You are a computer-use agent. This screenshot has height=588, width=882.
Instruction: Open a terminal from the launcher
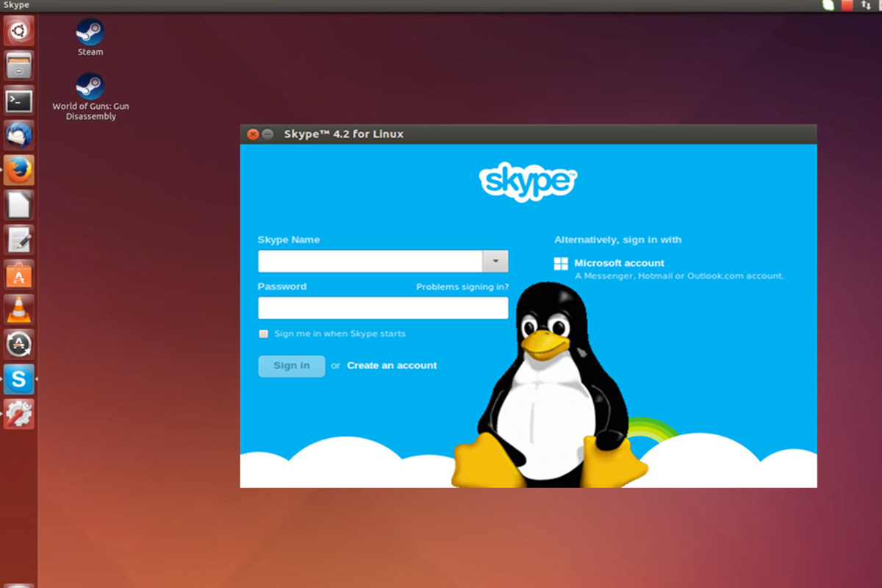(18, 101)
